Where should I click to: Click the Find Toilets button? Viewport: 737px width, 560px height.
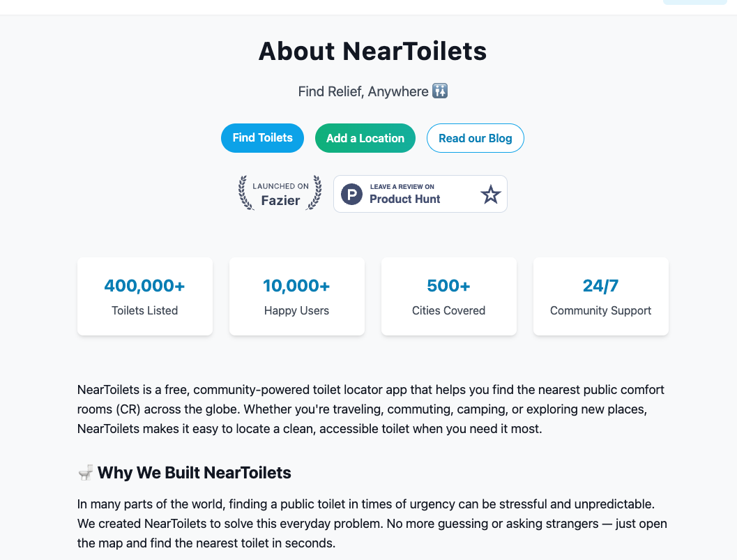262,138
